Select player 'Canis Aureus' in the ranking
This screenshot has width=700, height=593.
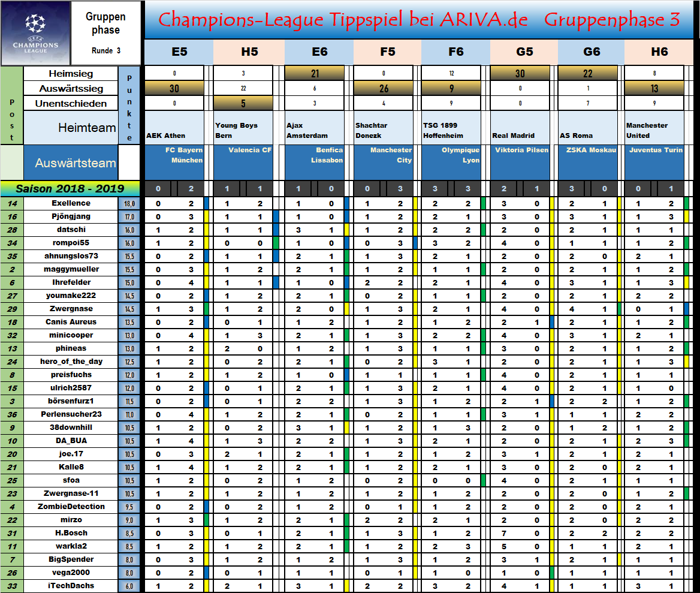click(x=71, y=322)
